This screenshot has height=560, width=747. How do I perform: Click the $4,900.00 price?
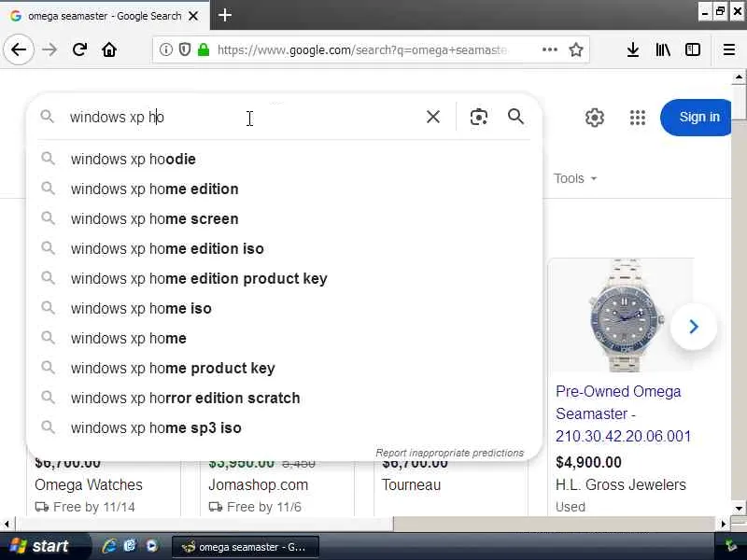pos(588,462)
